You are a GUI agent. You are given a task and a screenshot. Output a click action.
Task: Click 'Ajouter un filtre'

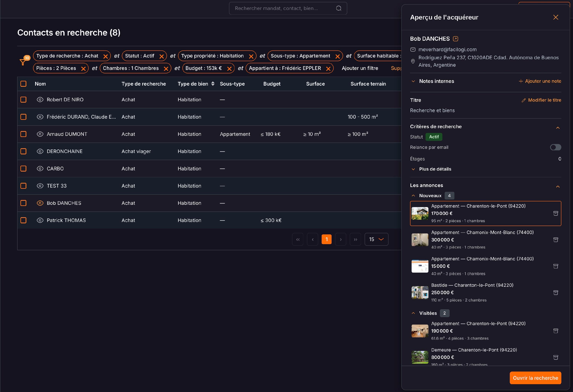pos(360,68)
